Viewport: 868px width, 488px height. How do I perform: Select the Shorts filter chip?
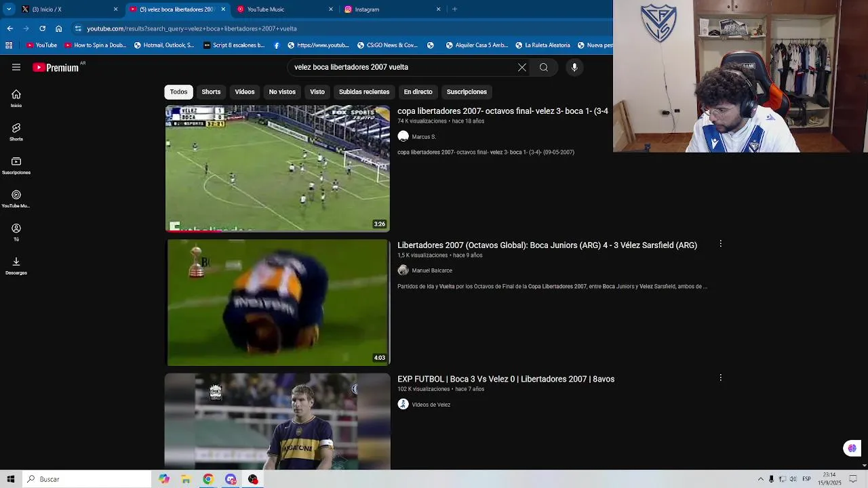(x=211, y=91)
